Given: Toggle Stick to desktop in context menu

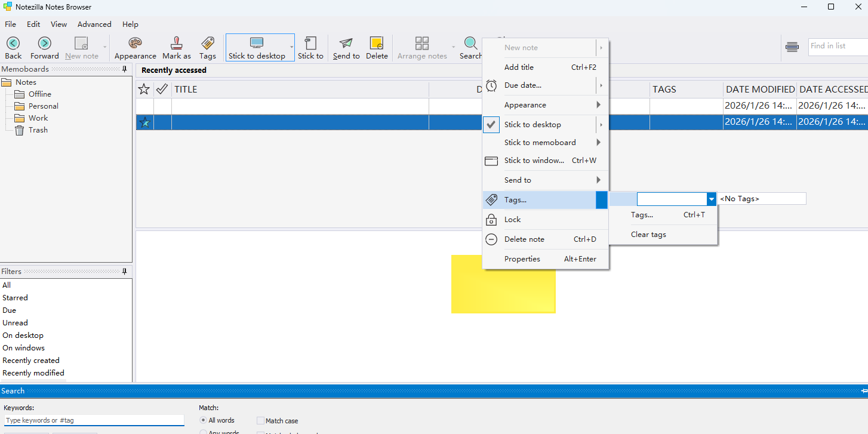Looking at the screenshot, I should (533, 125).
